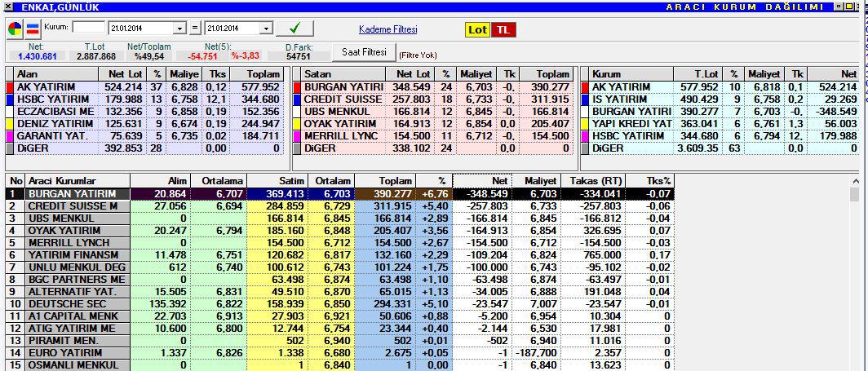Click the D.Fark value 54751
868x371 pixels.
tap(299, 56)
